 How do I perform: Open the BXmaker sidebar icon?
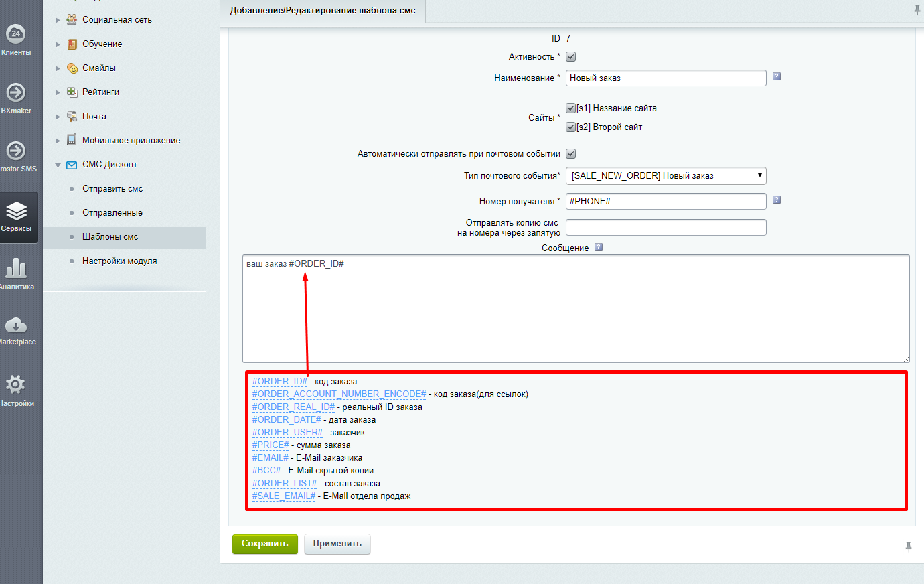pos(16,98)
